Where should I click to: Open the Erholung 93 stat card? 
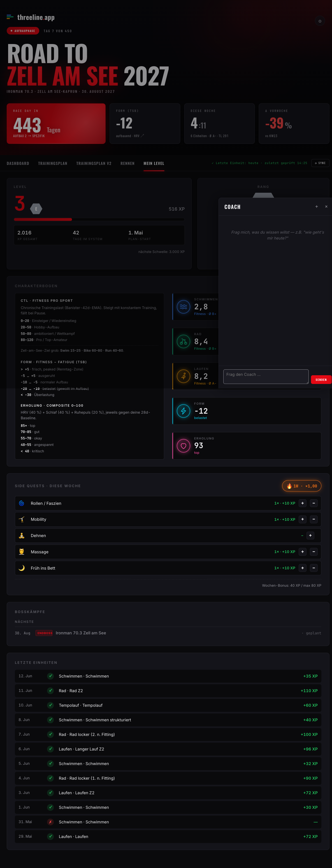click(x=247, y=445)
